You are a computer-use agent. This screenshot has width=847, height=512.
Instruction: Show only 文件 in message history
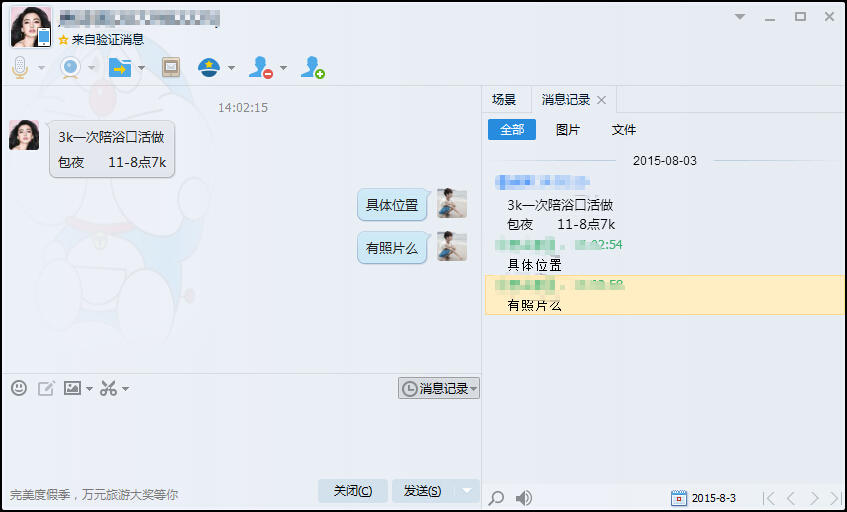tap(623, 130)
